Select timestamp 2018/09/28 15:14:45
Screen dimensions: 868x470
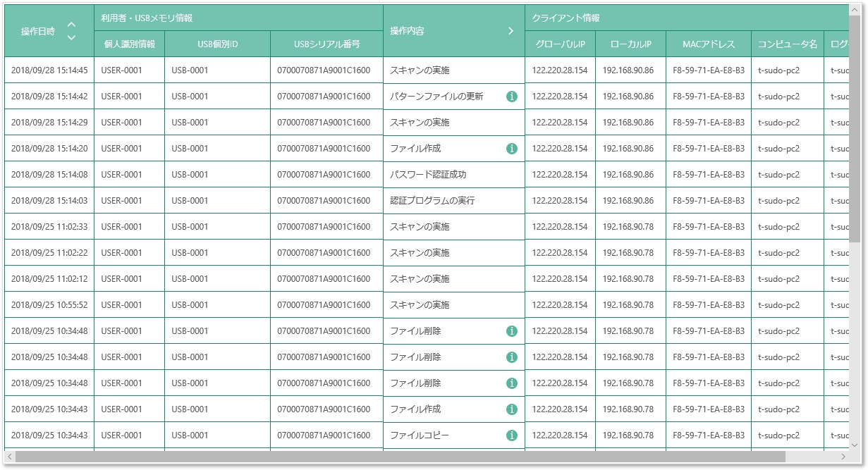point(49,70)
